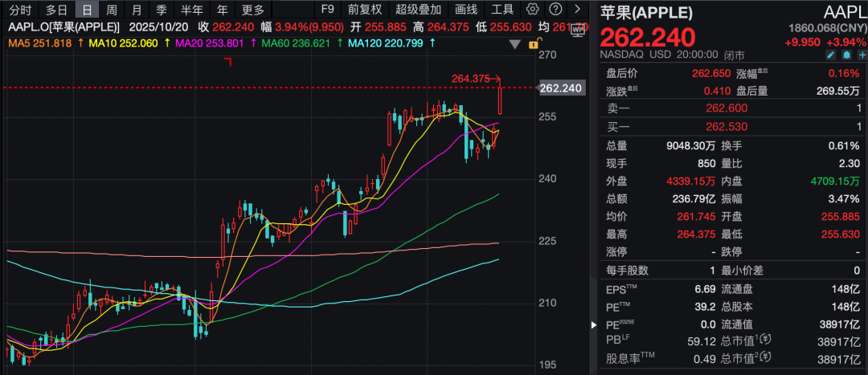
Task: Click the 均价 261.745 value
Action: (696, 216)
